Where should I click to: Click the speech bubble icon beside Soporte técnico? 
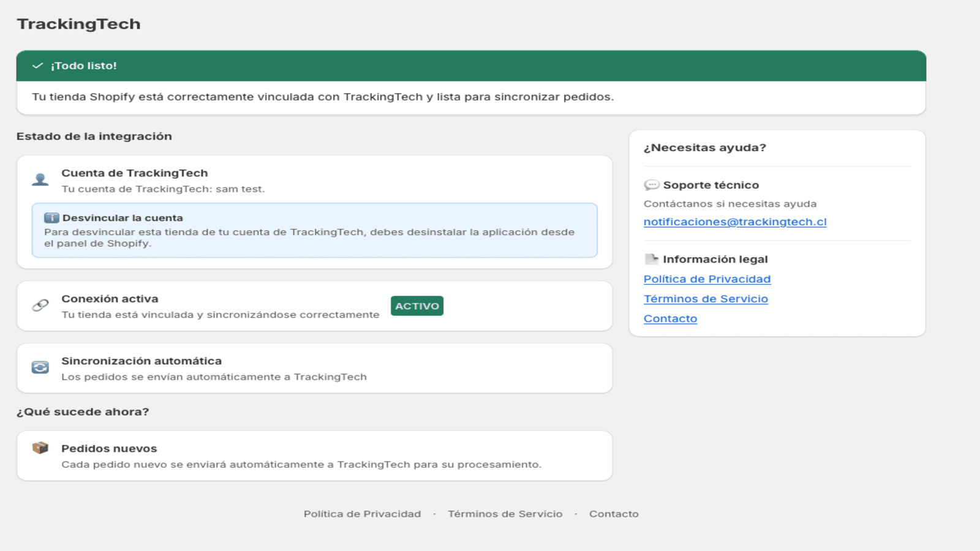[652, 185]
